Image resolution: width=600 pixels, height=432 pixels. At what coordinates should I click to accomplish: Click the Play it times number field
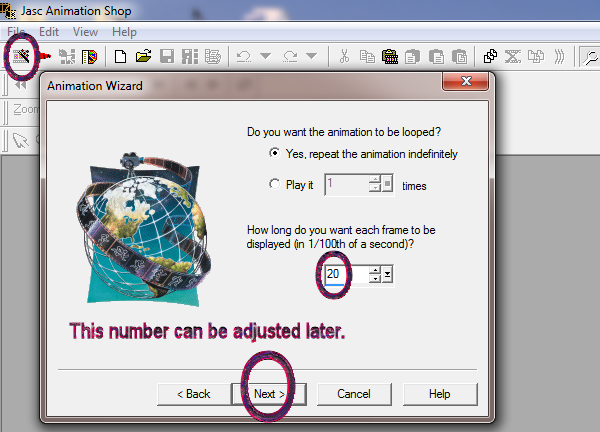[x=347, y=184]
